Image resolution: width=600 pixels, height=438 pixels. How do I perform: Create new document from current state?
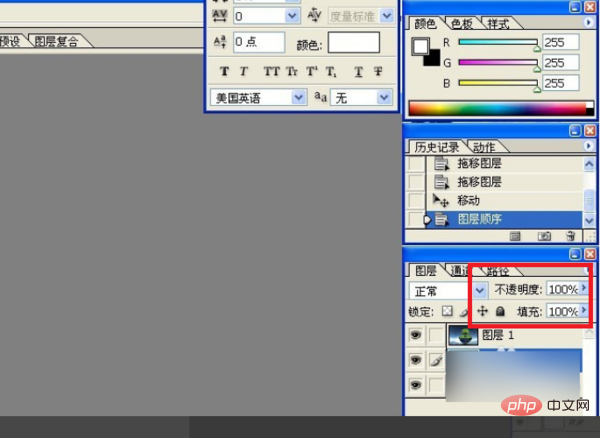coord(515,236)
